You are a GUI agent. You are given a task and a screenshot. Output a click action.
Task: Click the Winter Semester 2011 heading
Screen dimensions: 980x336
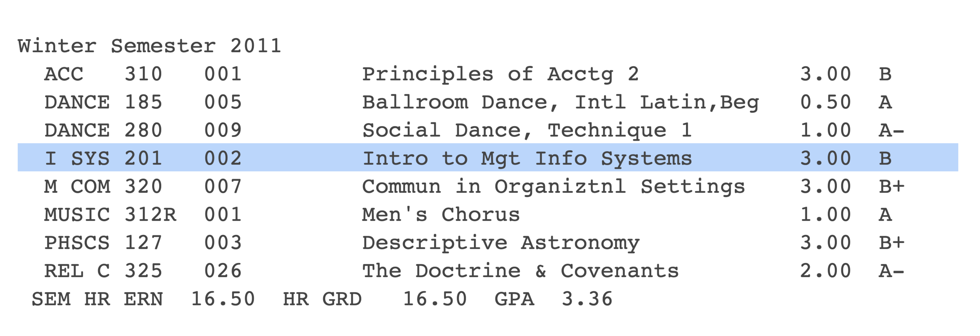[149, 46]
